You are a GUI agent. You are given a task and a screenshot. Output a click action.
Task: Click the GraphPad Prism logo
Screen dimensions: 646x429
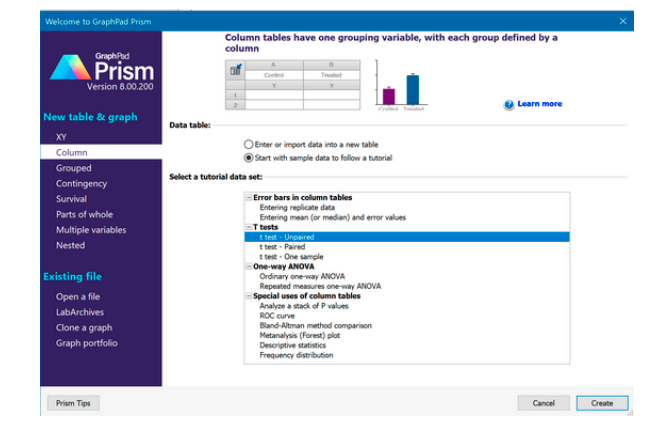pos(102,71)
